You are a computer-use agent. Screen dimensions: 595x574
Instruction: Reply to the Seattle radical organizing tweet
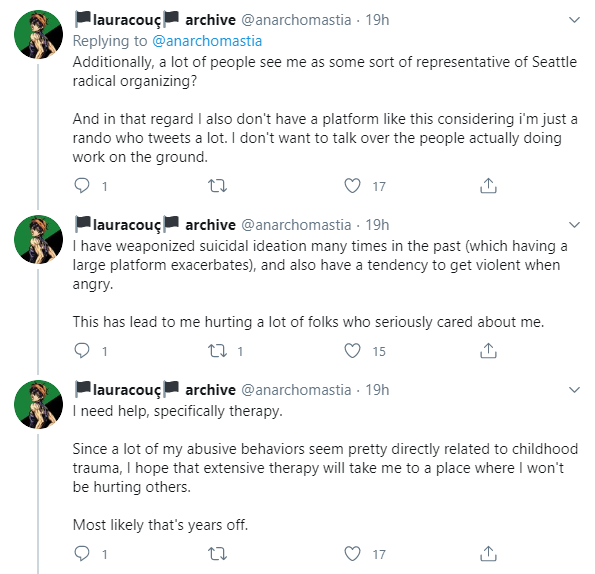[x=82, y=186]
